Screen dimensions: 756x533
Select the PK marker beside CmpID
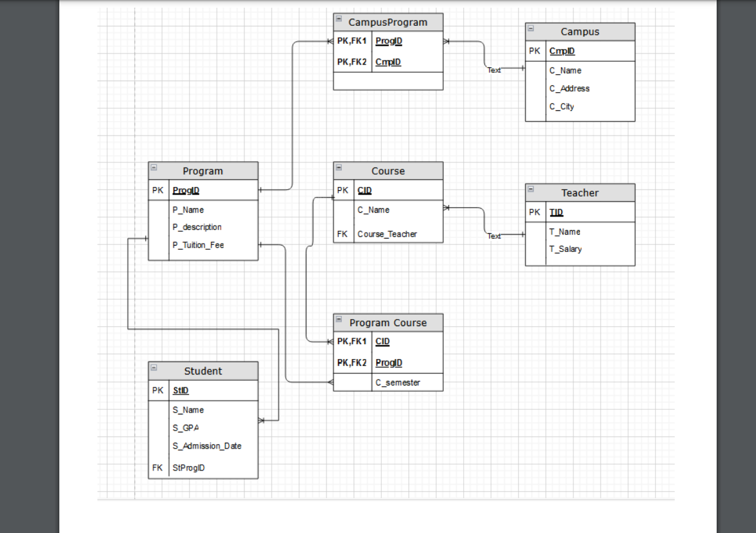(x=533, y=50)
